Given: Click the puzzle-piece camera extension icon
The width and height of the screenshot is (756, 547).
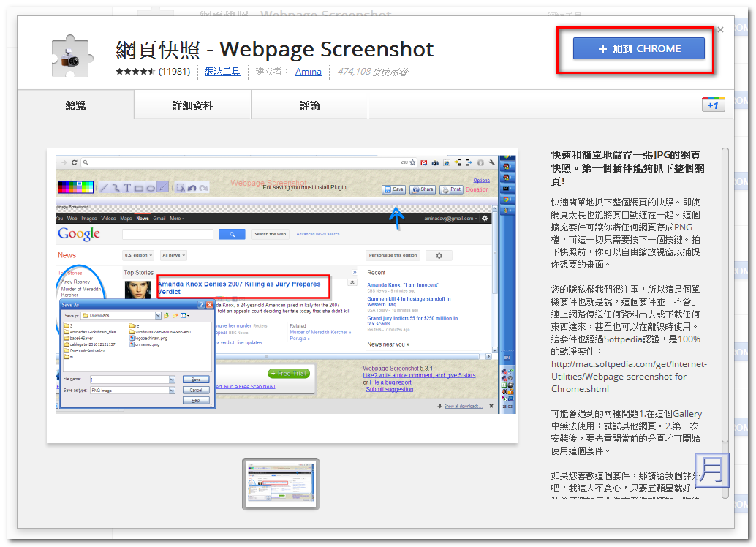Looking at the screenshot, I should tap(71, 55).
